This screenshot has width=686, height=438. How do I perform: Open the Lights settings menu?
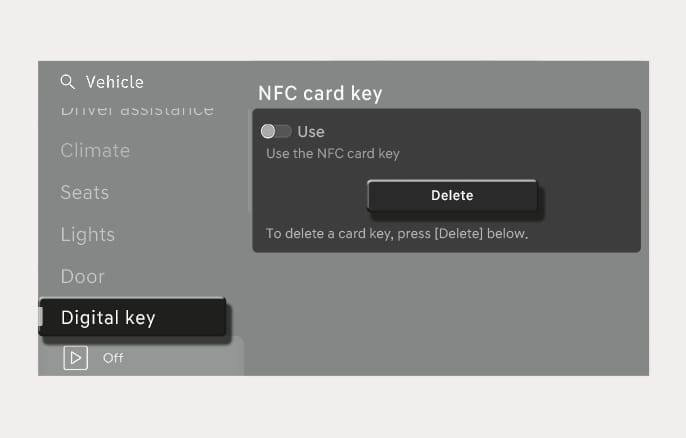(88, 235)
